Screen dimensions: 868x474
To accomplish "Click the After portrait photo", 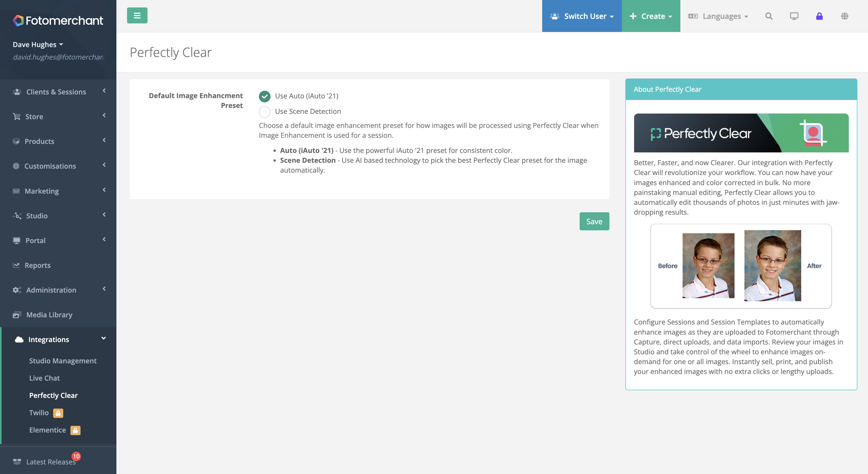I will (x=772, y=266).
